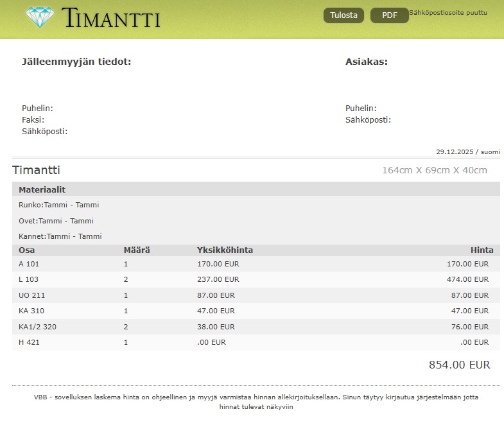Select the 'Runko:Tammi - Tammi' material line
The width and height of the screenshot is (504, 434).
tap(59, 205)
